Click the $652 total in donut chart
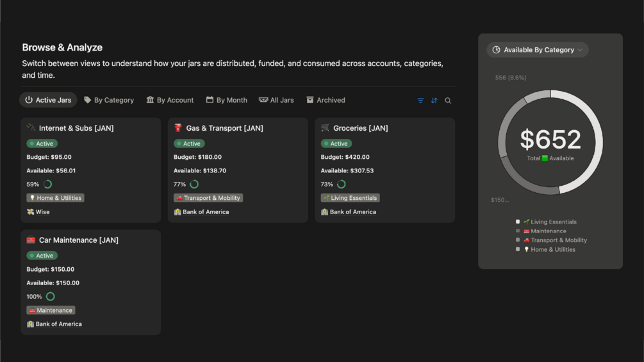 pyautogui.click(x=550, y=140)
